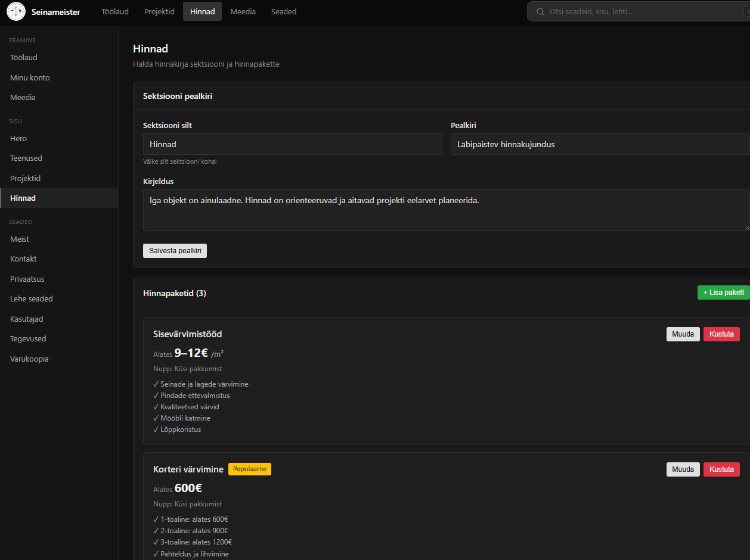The image size is (750, 560).
Task: Open Kasutajad in the sidebar
Action: [27, 319]
